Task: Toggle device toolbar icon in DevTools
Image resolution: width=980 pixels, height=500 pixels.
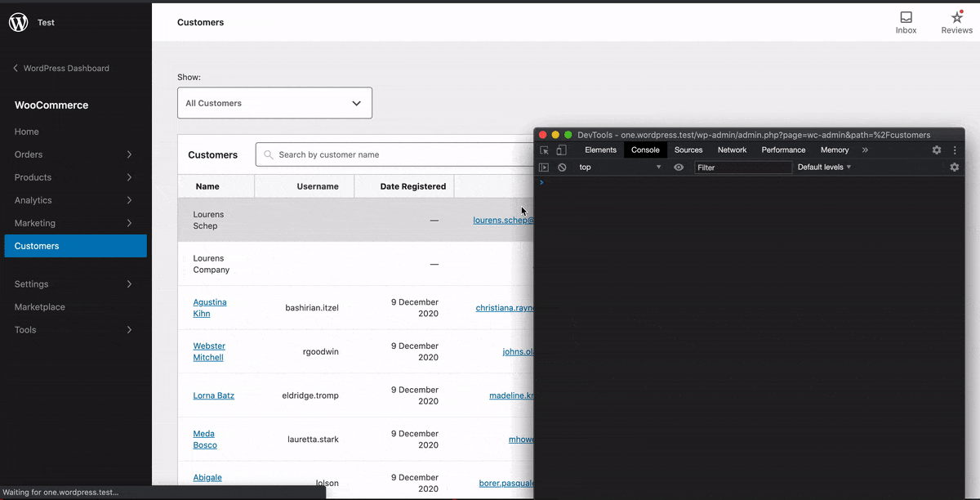Action: (x=560, y=150)
